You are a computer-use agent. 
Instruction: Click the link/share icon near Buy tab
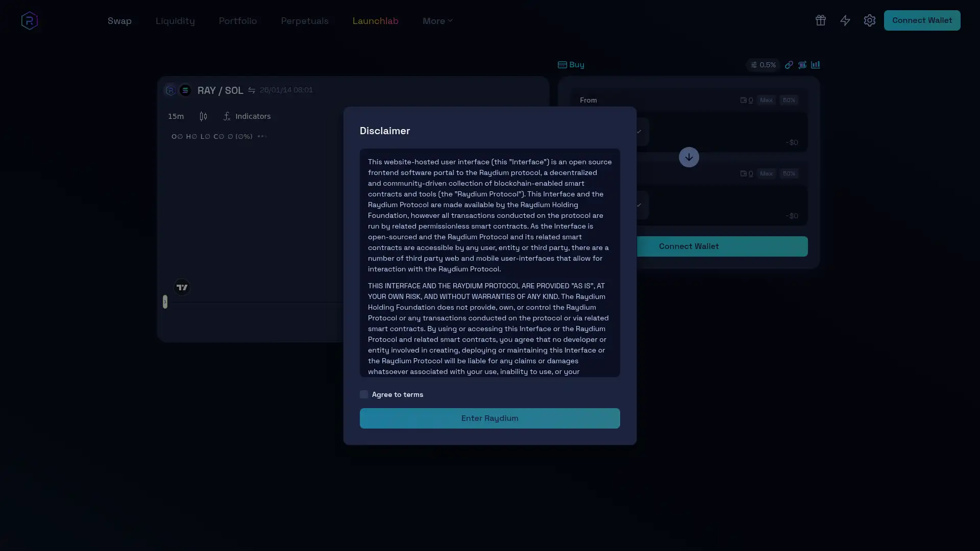[789, 65]
